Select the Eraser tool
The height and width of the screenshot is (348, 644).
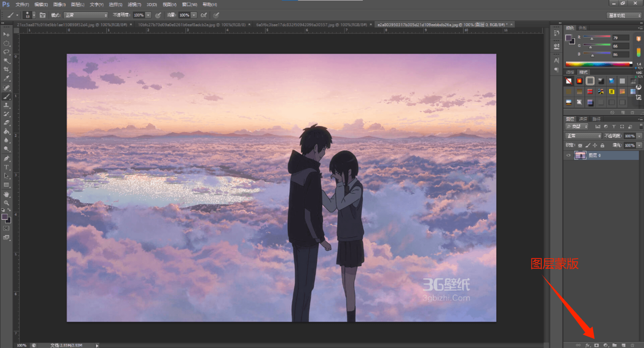click(x=6, y=123)
